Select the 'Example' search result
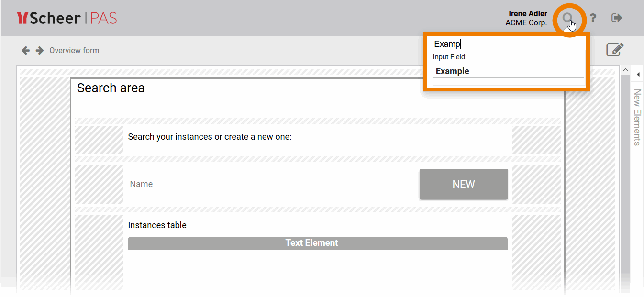The image size is (644, 297). coord(453,71)
